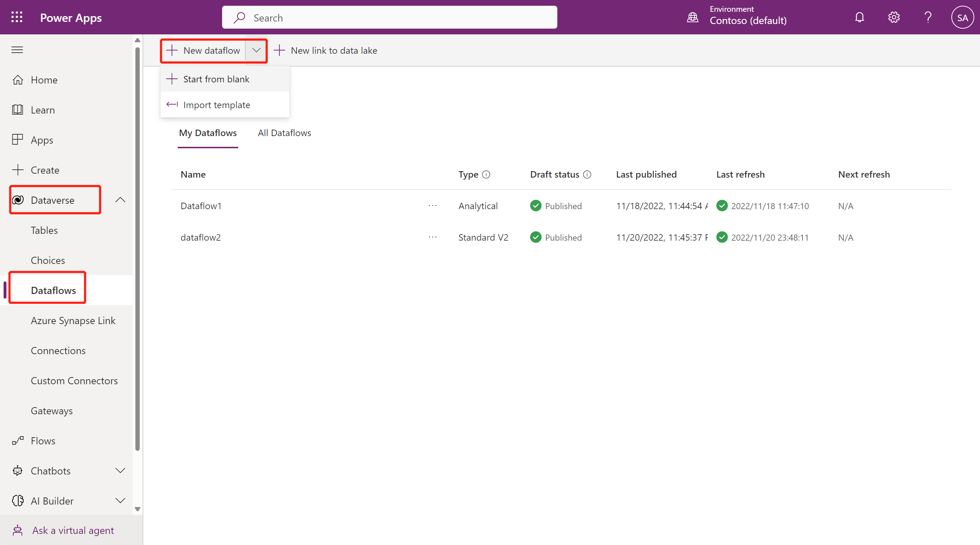Toggle the New dataflow dropdown arrow
The width and height of the screenshot is (980, 545).
click(x=256, y=50)
